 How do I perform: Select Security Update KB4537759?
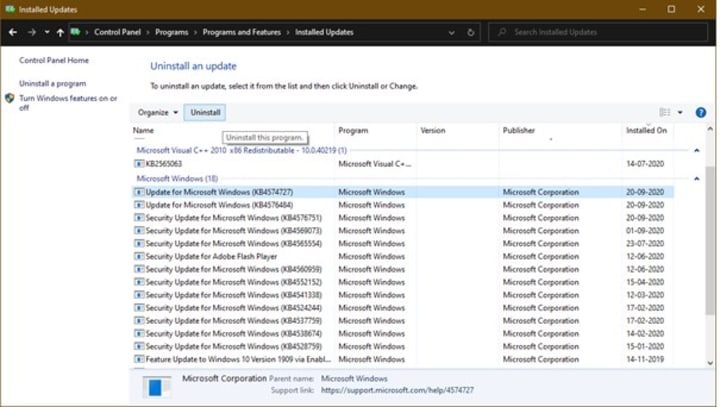click(x=403, y=321)
